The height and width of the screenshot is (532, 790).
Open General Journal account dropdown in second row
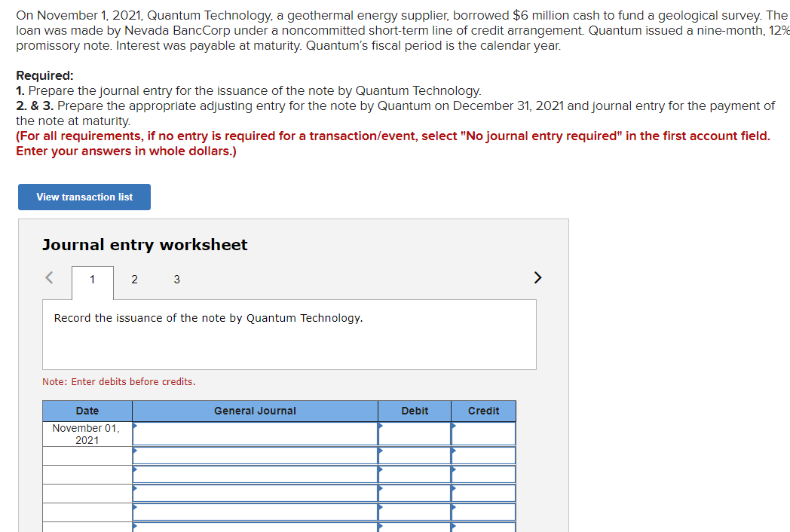click(255, 455)
